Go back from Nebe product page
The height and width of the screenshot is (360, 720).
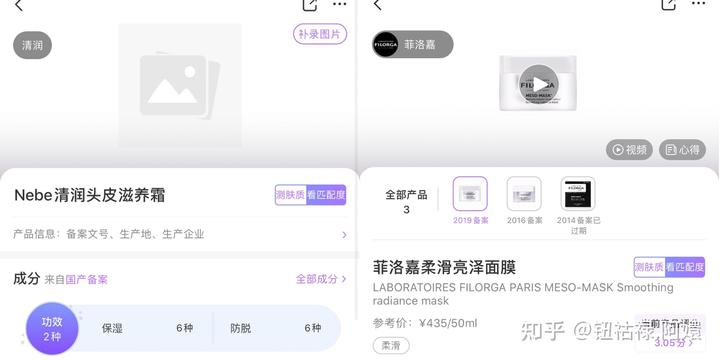18,5
